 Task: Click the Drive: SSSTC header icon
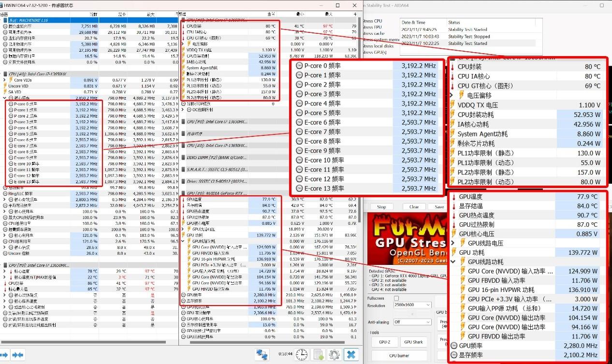point(183,181)
